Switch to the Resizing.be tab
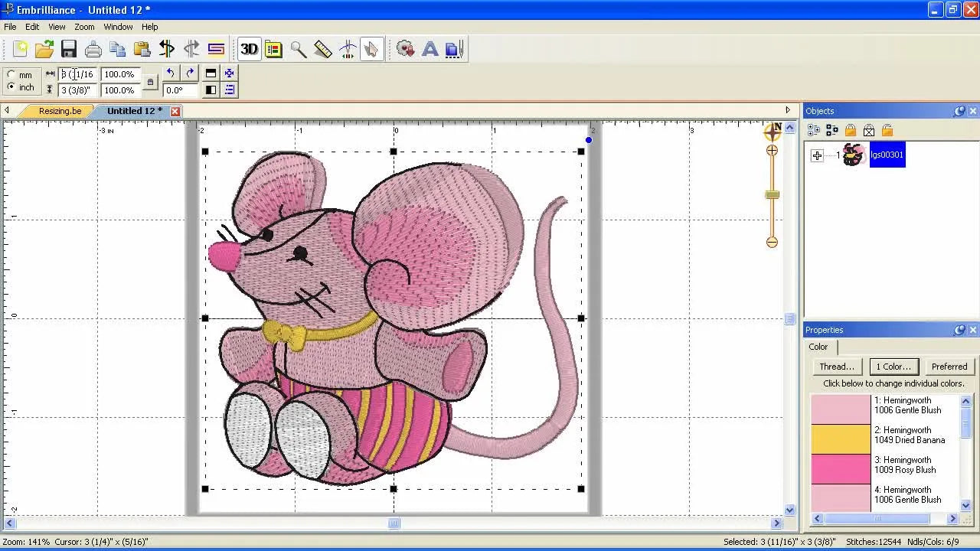The width and height of the screenshot is (980, 551). pyautogui.click(x=60, y=111)
